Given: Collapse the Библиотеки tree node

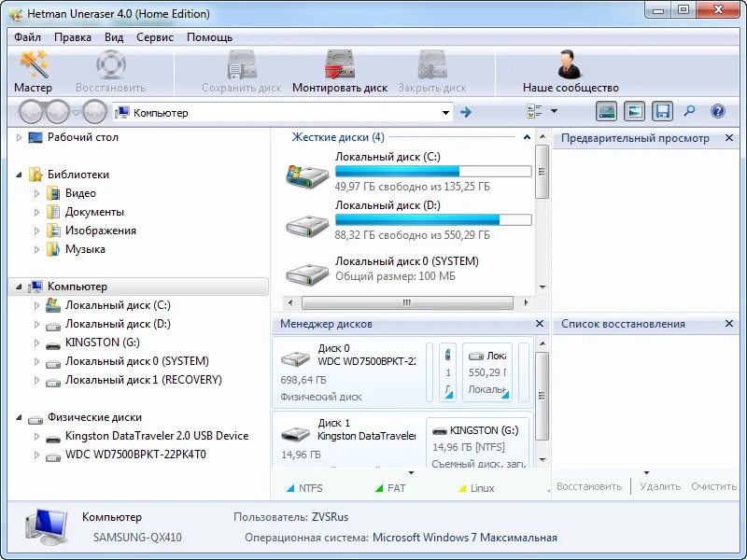Looking at the screenshot, I should tap(19, 175).
